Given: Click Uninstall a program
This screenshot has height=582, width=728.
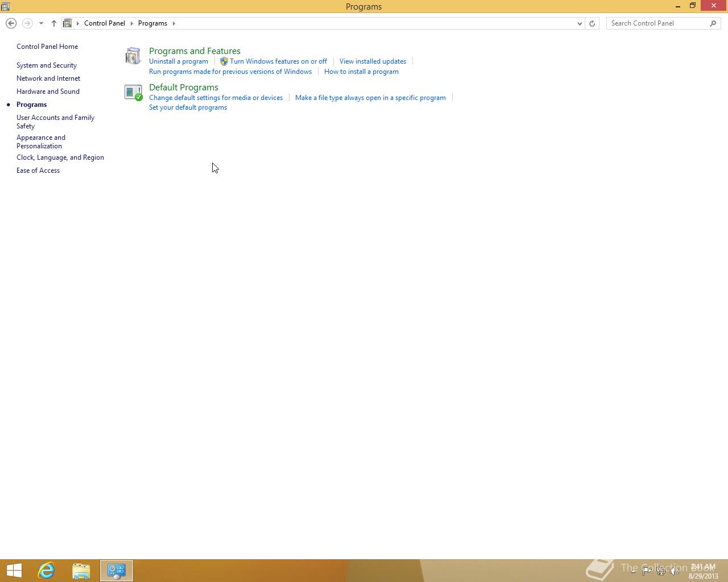Looking at the screenshot, I should click(x=179, y=61).
